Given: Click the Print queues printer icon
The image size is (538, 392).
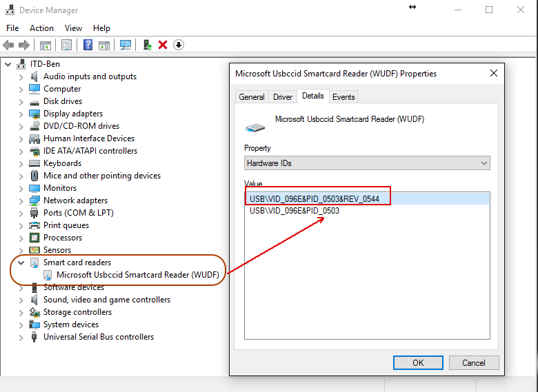Looking at the screenshot, I should (x=34, y=225).
